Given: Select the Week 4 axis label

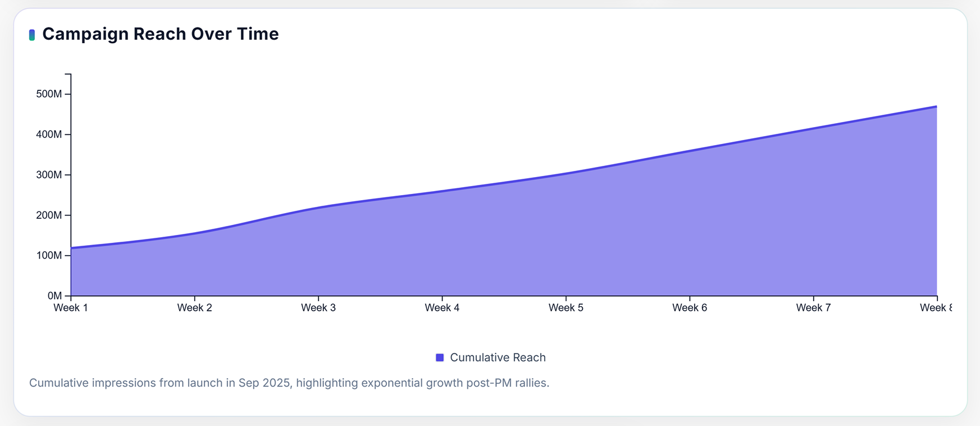Looking at the screenshot, I should tap(442, 308).
